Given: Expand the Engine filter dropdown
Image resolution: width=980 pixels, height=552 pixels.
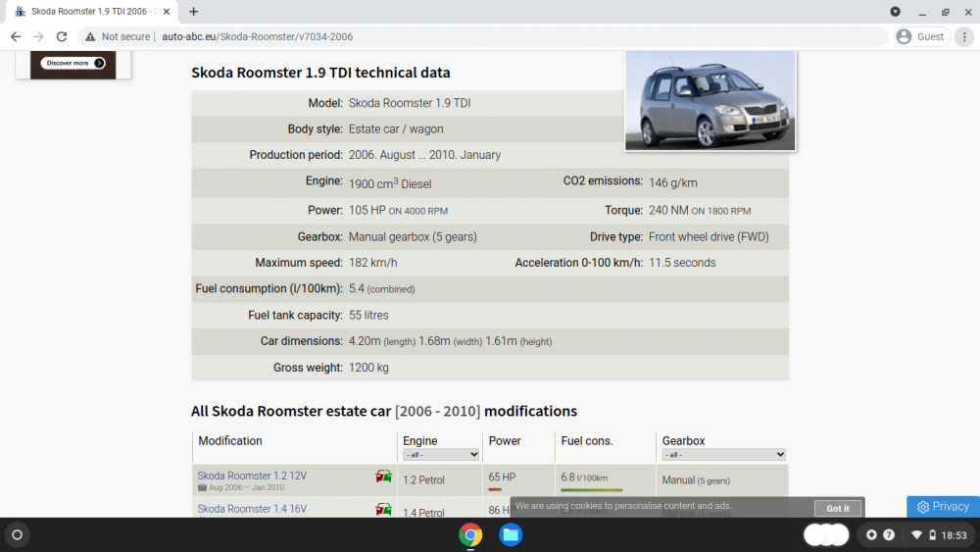Looking at the screenshot, I should pyautogui.click(x=441, y=455).
